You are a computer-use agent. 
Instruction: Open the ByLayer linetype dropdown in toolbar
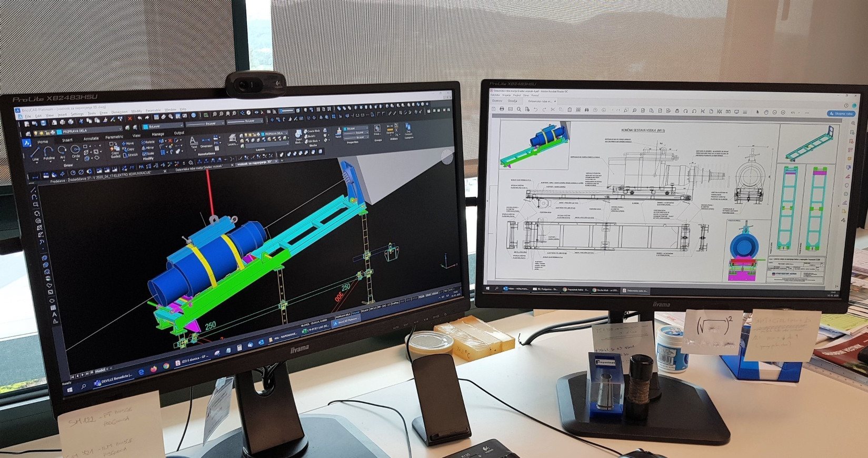click(205, 124)
